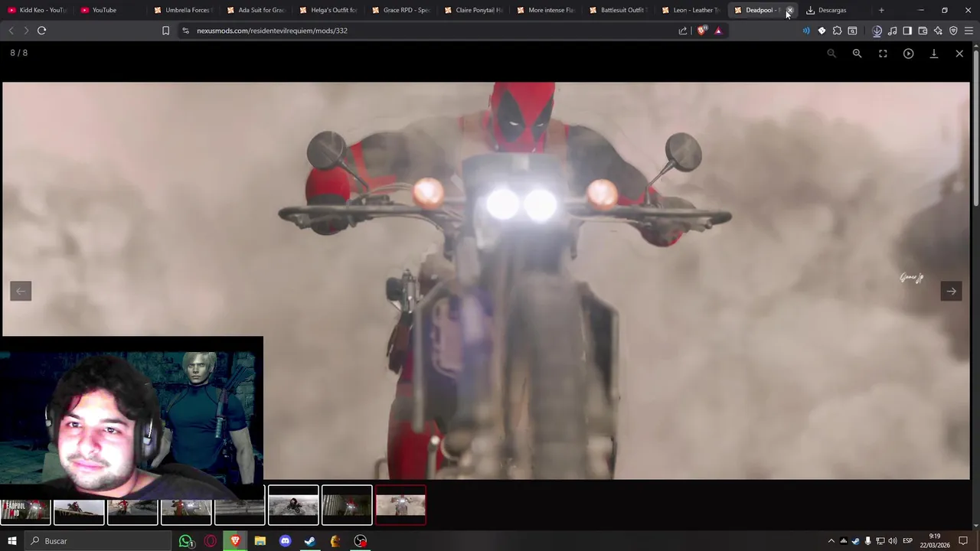The image size is (980, 551).
Task: Open Brave browser from the taskbar
Action: click(235, 541)
